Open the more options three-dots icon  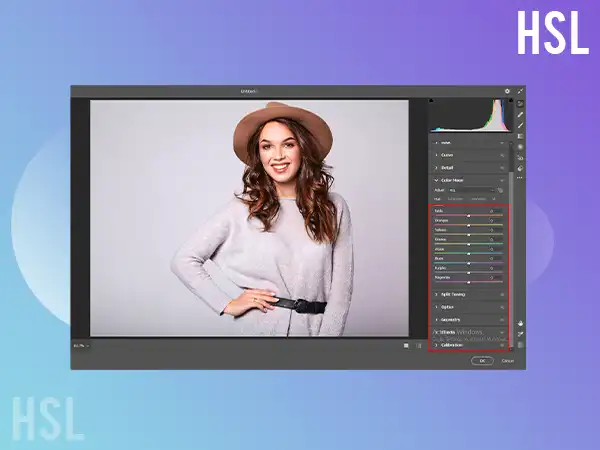tap(520, 180)
